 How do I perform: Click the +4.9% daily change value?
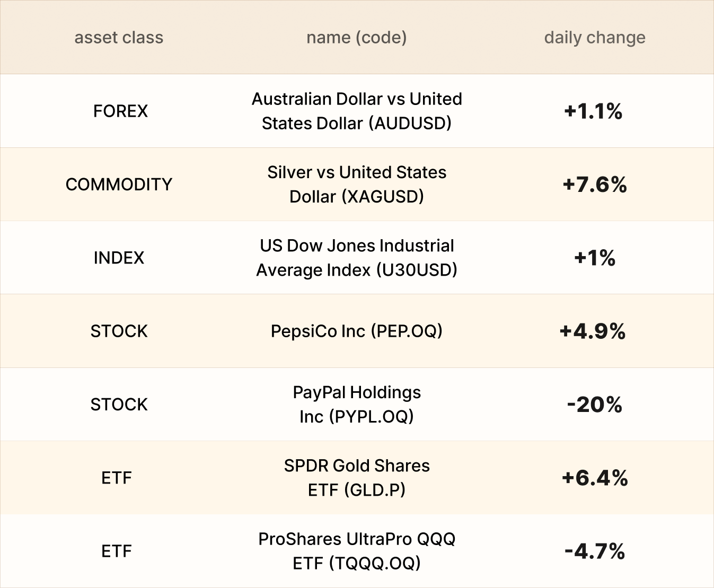click(x=593, y=331)
